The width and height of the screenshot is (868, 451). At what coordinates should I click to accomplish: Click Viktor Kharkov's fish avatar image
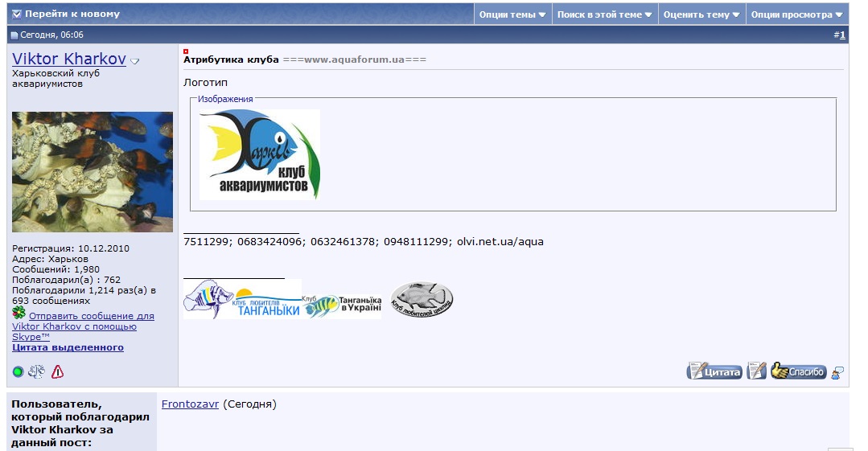92,172
